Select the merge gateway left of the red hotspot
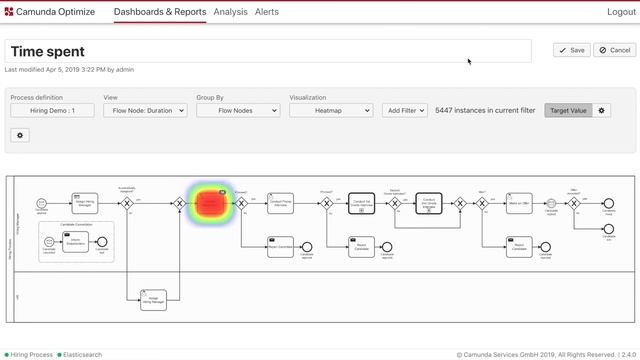This screenshot has width=640, height=360. coord(180,203)
